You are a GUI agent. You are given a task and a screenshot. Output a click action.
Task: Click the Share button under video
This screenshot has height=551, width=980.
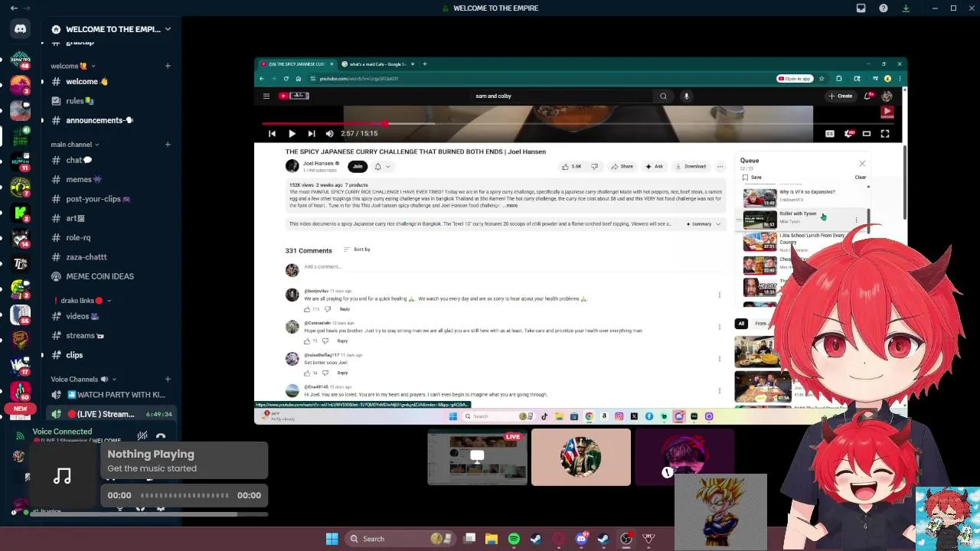[x=622, y=166]
